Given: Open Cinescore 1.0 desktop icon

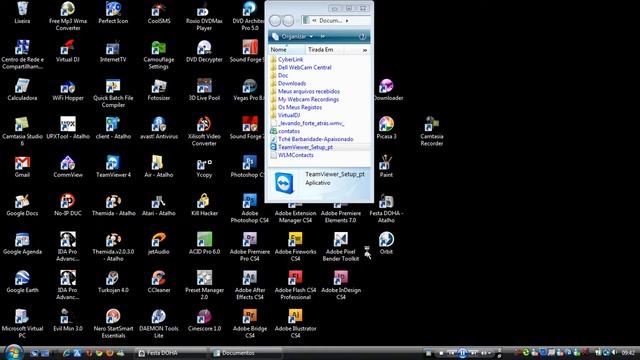Looking at the screenshot, I should 204,320.
